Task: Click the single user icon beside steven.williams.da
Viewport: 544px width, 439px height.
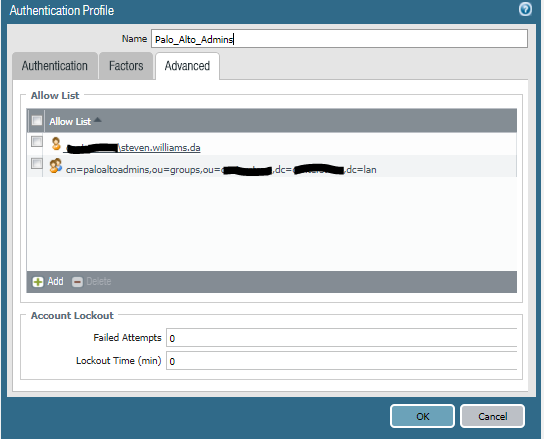Action: click(56, 143)
